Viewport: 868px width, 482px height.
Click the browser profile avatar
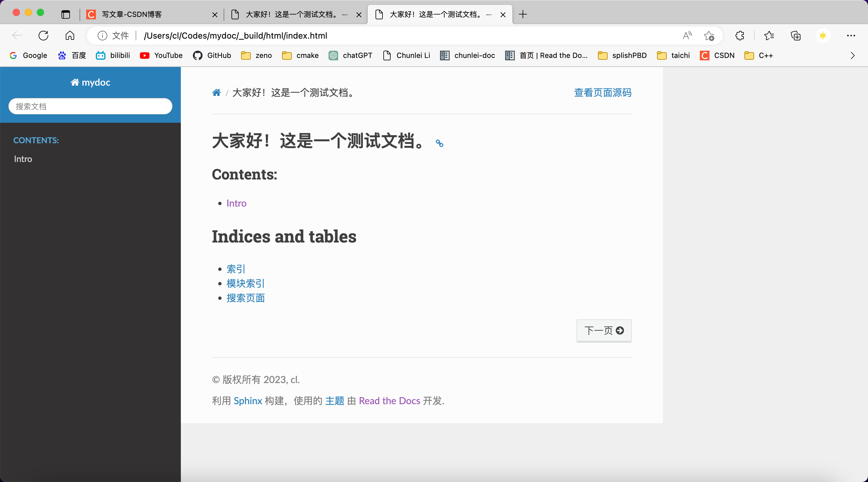[823, 36]
